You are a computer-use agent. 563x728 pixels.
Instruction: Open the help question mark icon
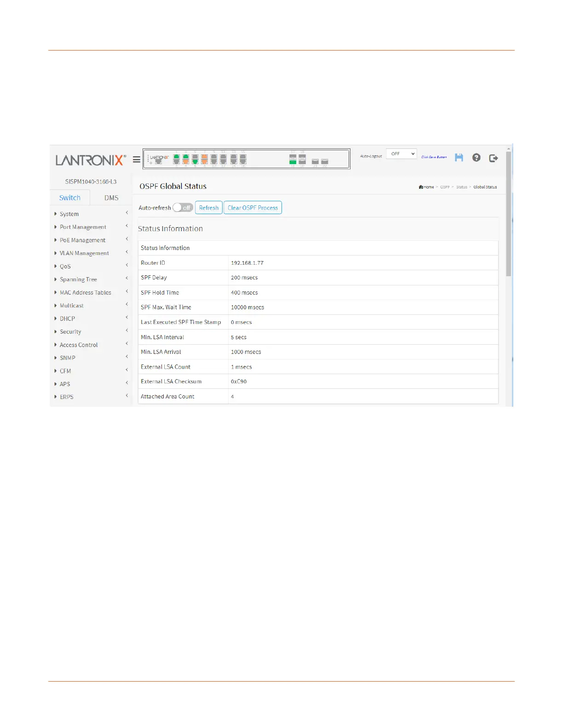pos(477,158)
